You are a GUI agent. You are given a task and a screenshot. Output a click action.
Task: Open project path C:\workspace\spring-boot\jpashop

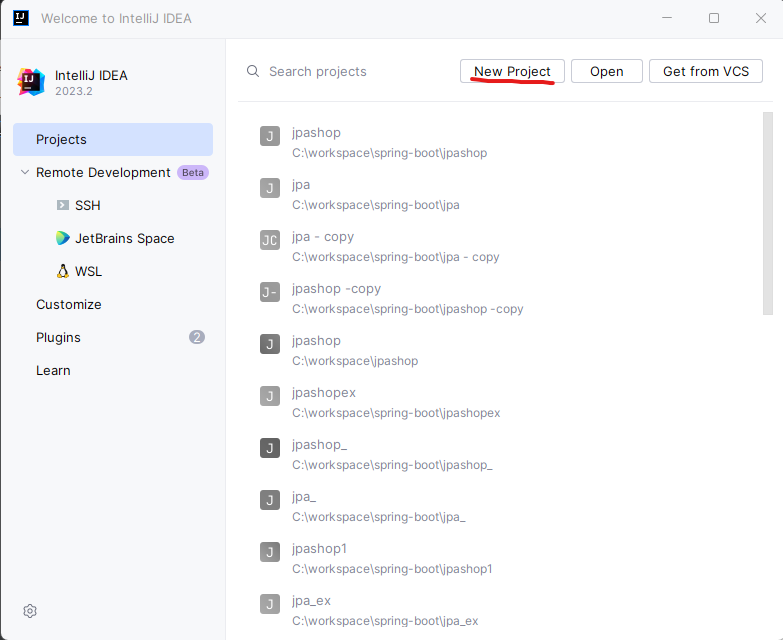click(390, 153)
